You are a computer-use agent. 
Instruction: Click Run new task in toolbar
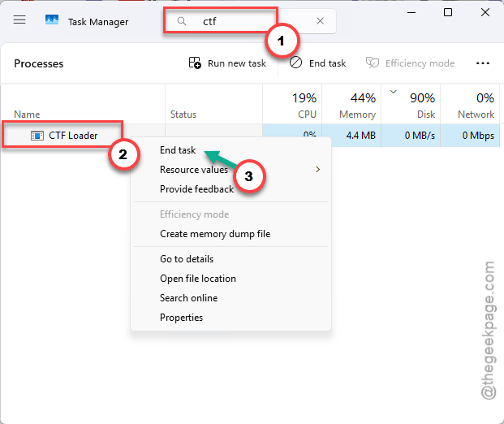tap(227, 63)
